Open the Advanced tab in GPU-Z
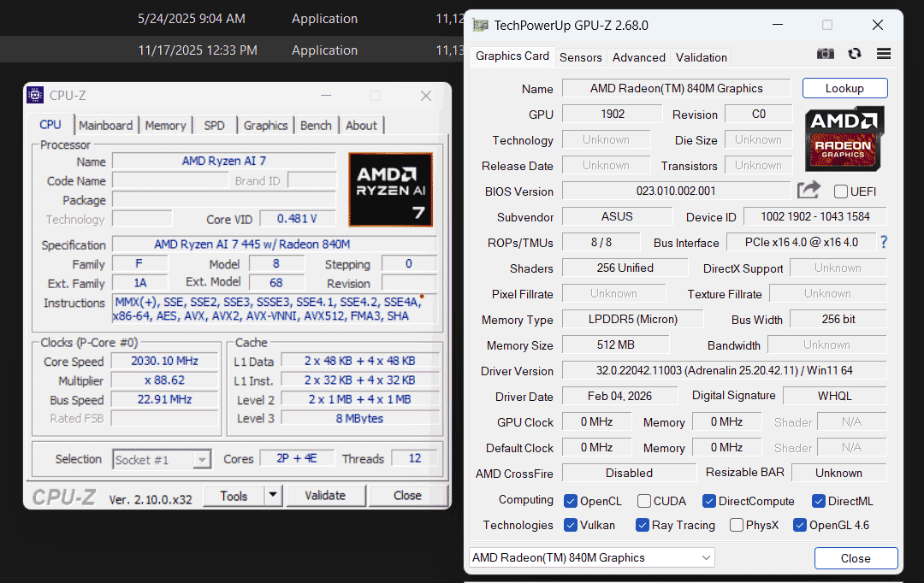 tap(639, 57)
